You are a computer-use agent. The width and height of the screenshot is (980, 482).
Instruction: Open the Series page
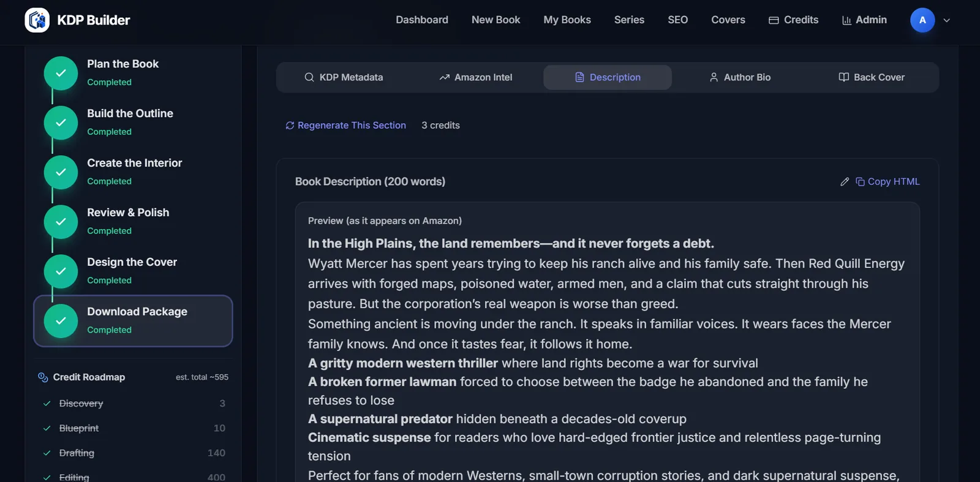[x=629, y=20]
